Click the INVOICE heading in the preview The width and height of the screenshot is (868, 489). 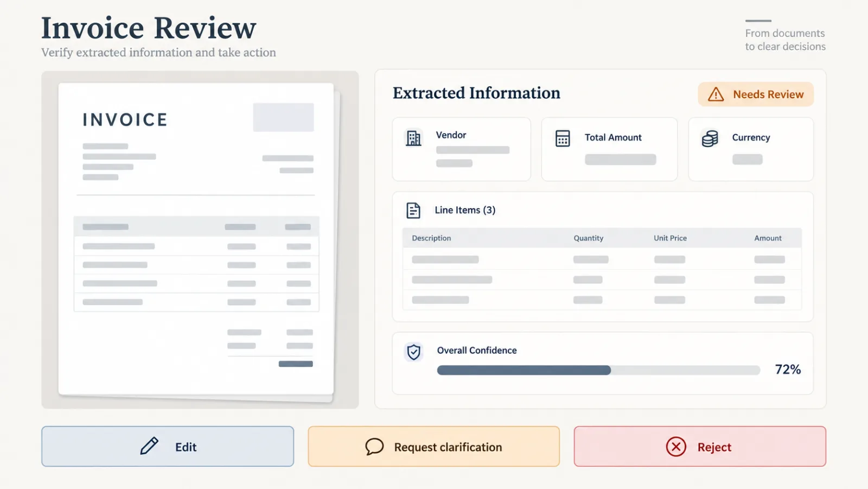tap(125, 119)
